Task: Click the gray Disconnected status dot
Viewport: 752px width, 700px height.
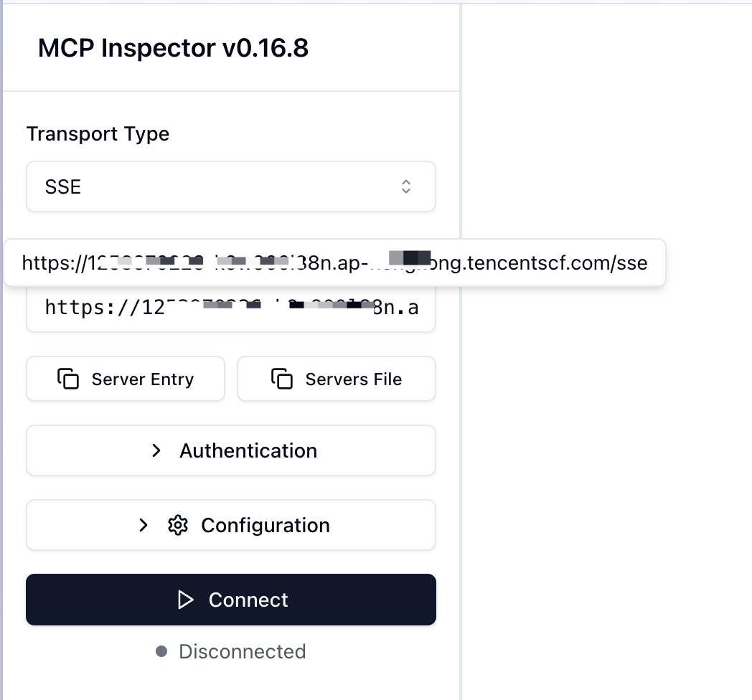Action: (x=161, y=651)
